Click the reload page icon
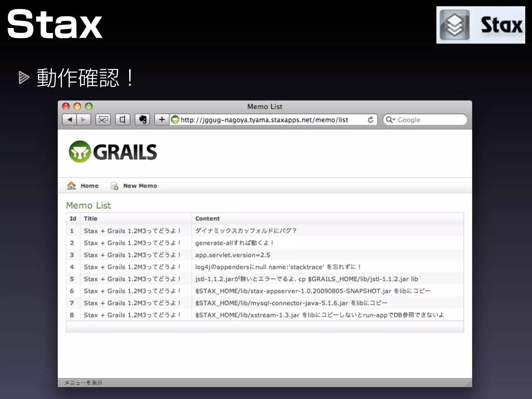 click(370, 120)
